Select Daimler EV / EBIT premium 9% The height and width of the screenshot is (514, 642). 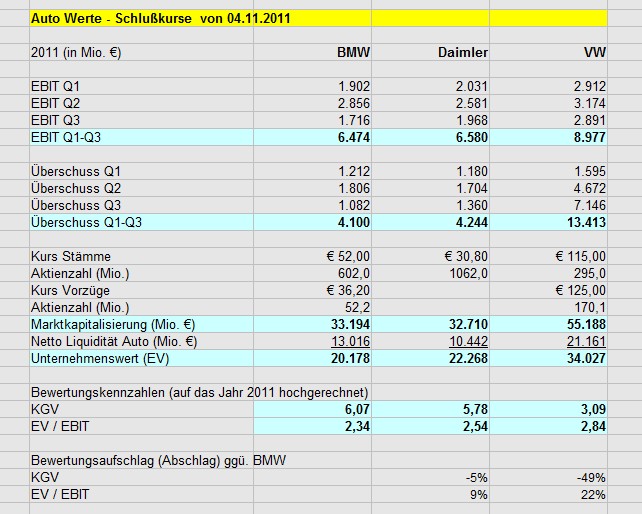coord(479,494)
